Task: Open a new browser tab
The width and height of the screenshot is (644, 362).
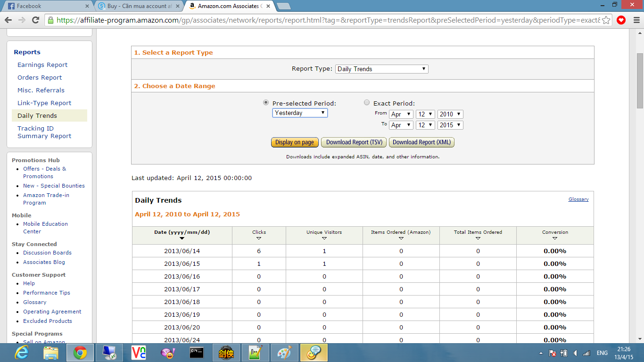Action: pyautogui.click(x=283, y=6)
